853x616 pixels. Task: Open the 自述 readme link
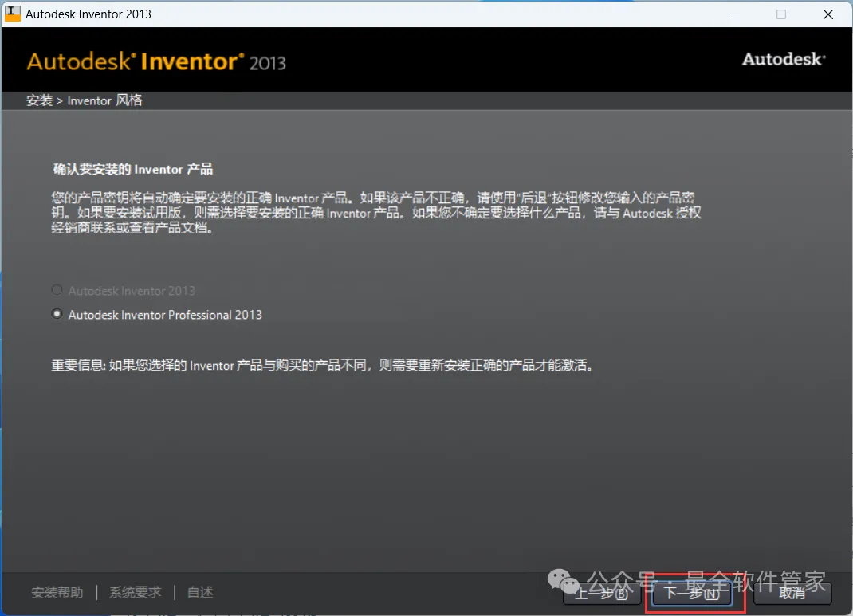click(x=200, y=592)
